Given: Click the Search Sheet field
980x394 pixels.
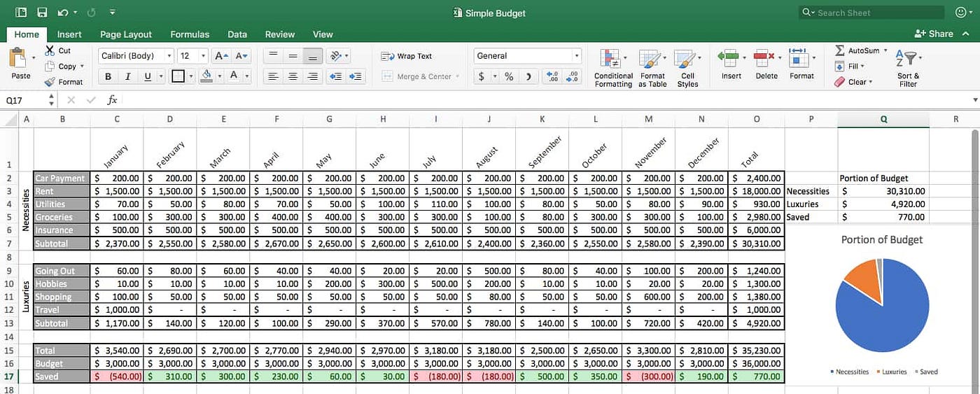Looking at the screenshot, I should pyautogui.click(x=871, y=13).
